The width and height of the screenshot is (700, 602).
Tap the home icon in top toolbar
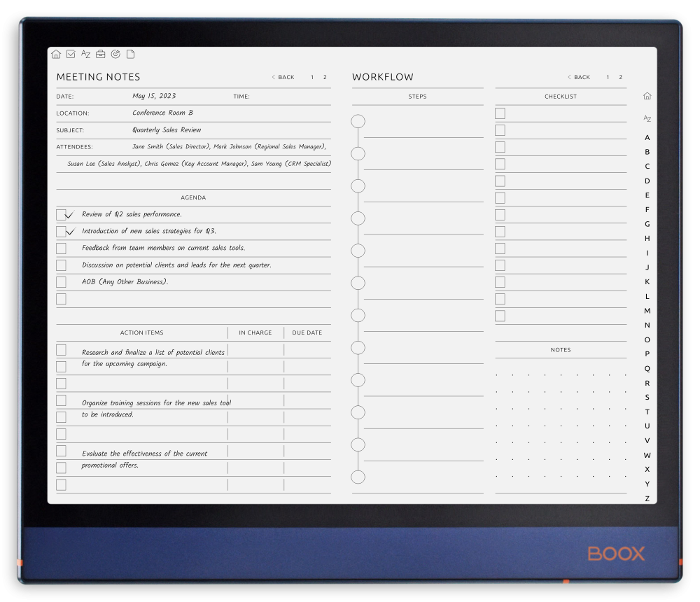[x=56, y=55]
